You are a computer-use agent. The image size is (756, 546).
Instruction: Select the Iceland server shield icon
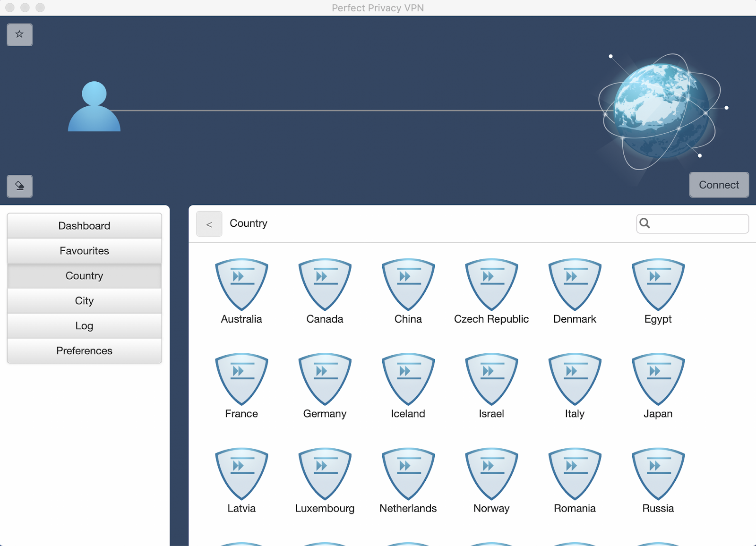point(408,379)
